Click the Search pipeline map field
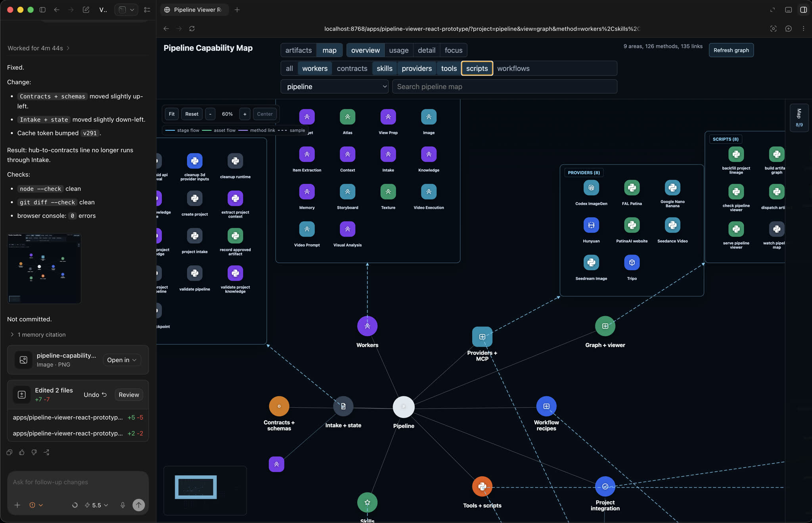This screenshot has height=523, width=812. (x=504, y=86)
